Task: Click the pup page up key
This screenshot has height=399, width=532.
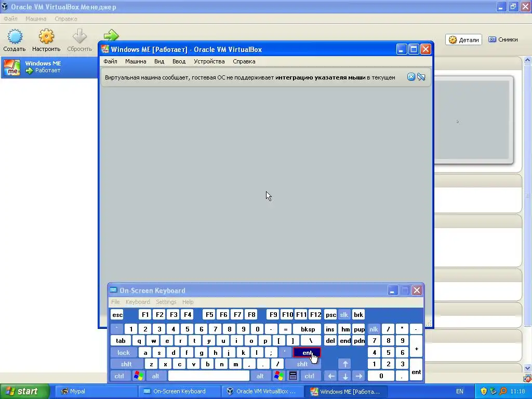Action: (359, 329)
